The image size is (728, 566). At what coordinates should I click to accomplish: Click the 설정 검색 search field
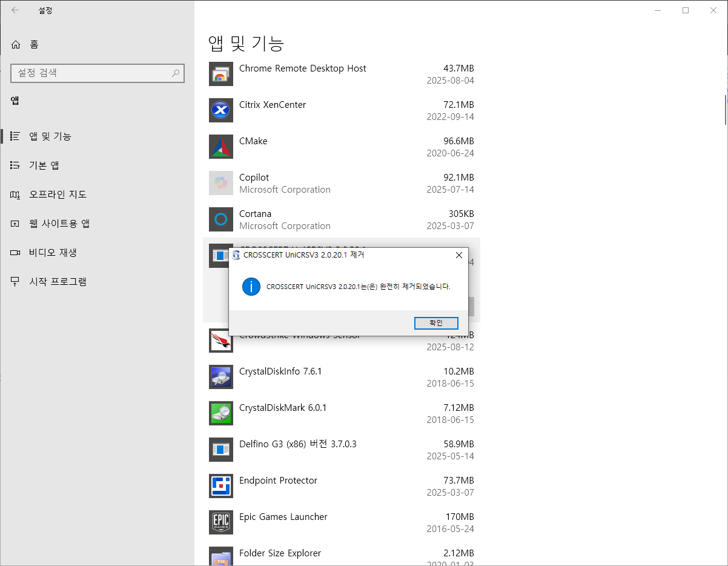(98, 73)
